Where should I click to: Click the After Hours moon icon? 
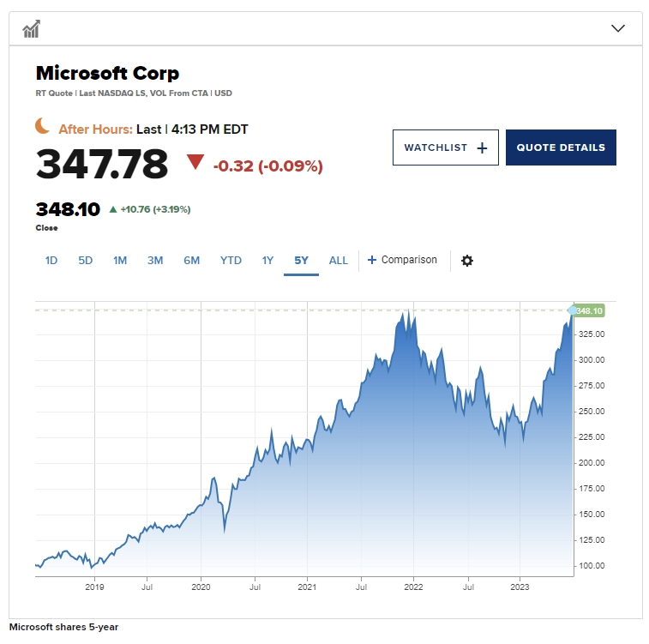tap(43, 127)
